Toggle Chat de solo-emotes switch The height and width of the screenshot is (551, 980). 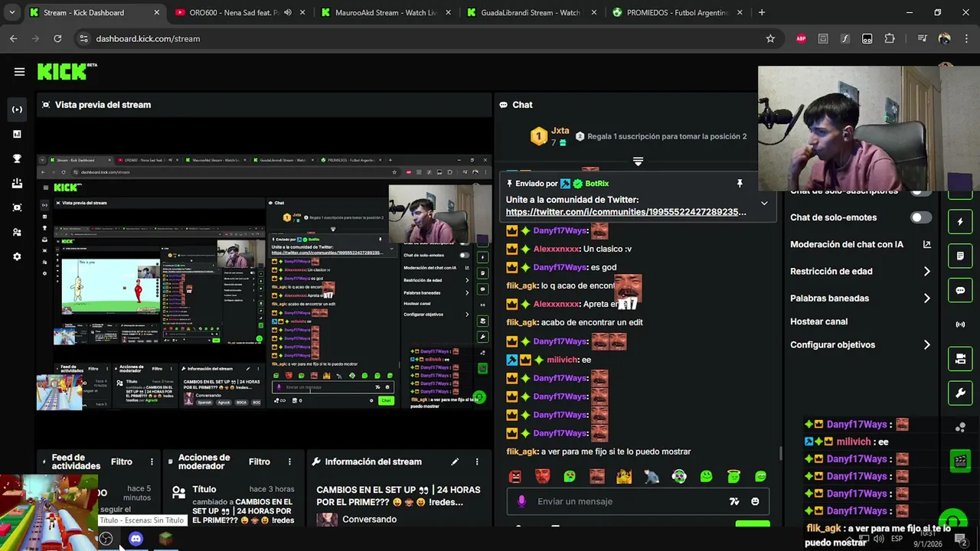pos(921,217)
